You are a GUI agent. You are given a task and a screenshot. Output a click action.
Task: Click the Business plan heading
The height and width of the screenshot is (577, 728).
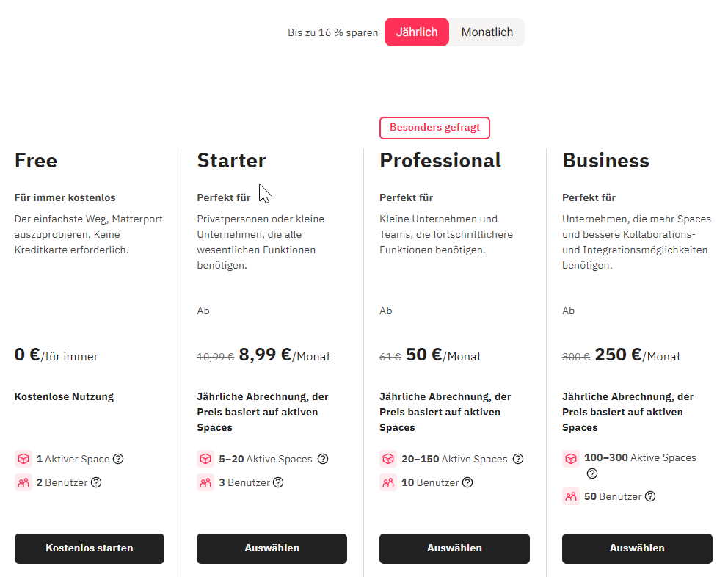[x=605, y=160]
